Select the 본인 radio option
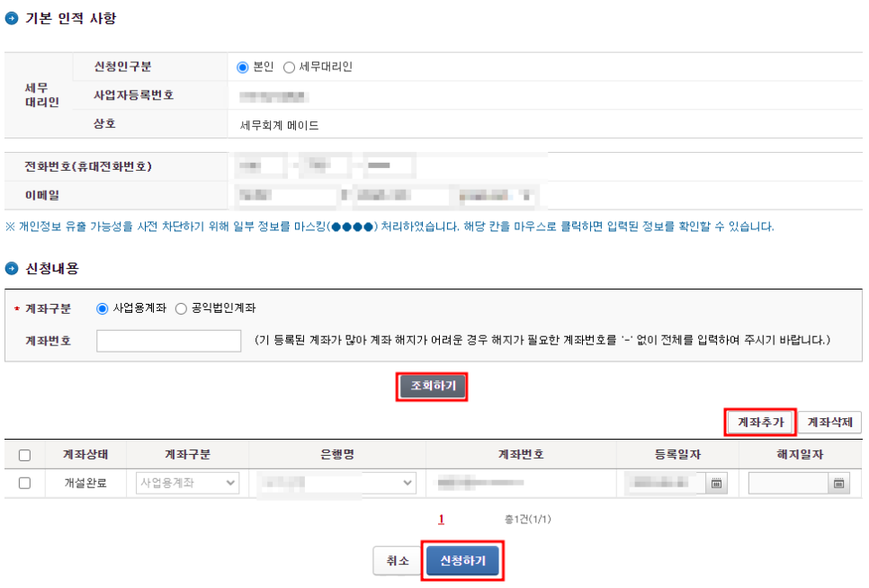Image resolution: width=869 pixels, height=588 pixels. coord(242,67)
